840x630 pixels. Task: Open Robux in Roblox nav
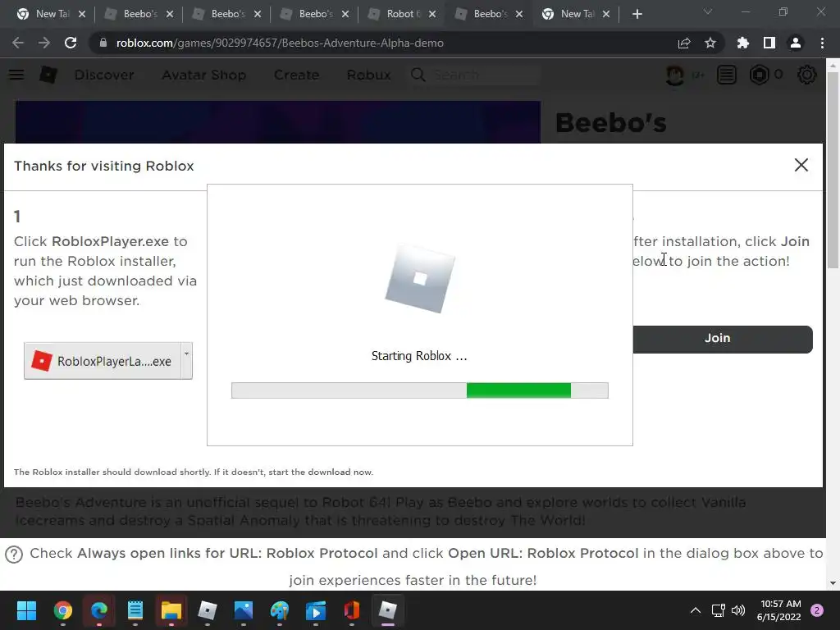click(368, 75)
